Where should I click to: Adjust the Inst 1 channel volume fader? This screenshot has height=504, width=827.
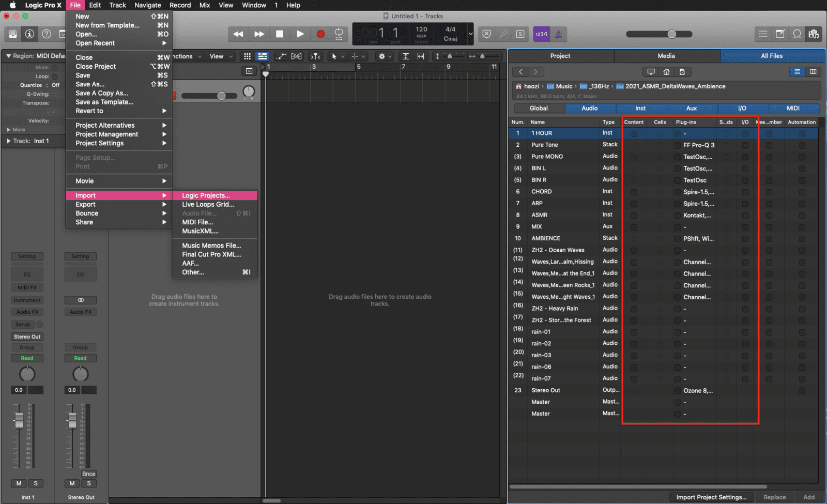click(19, 420)
